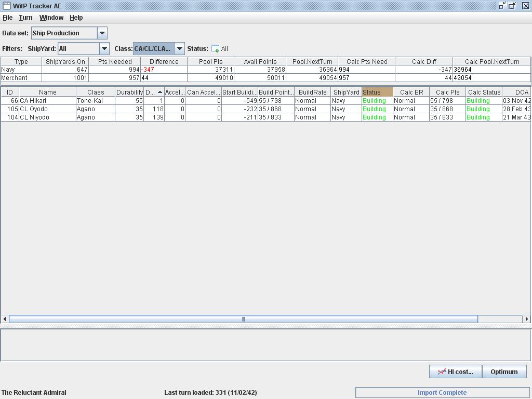The height and width of the screenshot is (399, 532).
Task: Sort by the Name column header
Action: (x=47, y=92)
